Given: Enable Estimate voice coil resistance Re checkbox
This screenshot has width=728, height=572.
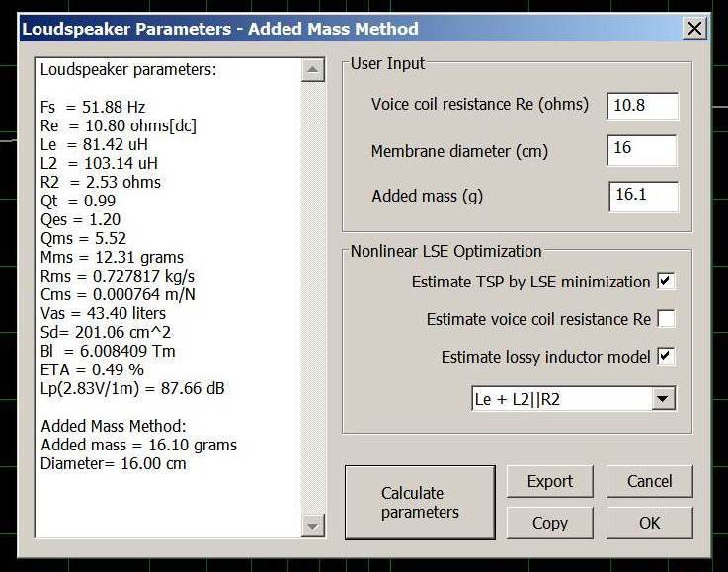Looking at the screenshot, I should point(666,319).
